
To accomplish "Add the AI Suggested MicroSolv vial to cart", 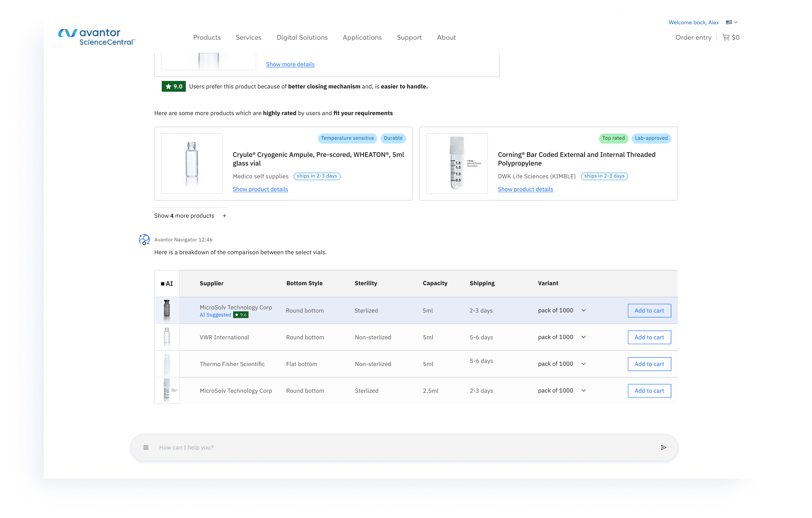I will click(649, 311).
